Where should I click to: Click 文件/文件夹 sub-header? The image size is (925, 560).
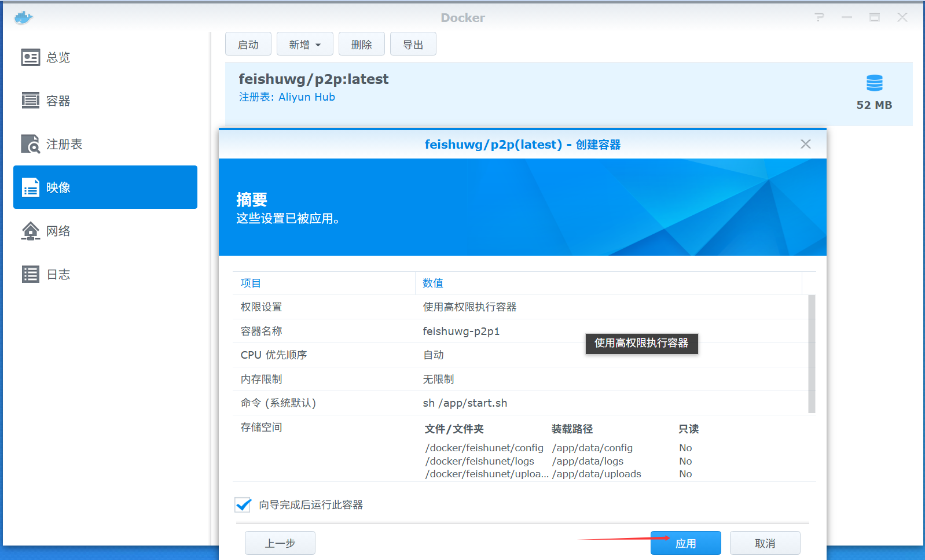[454, 429]
